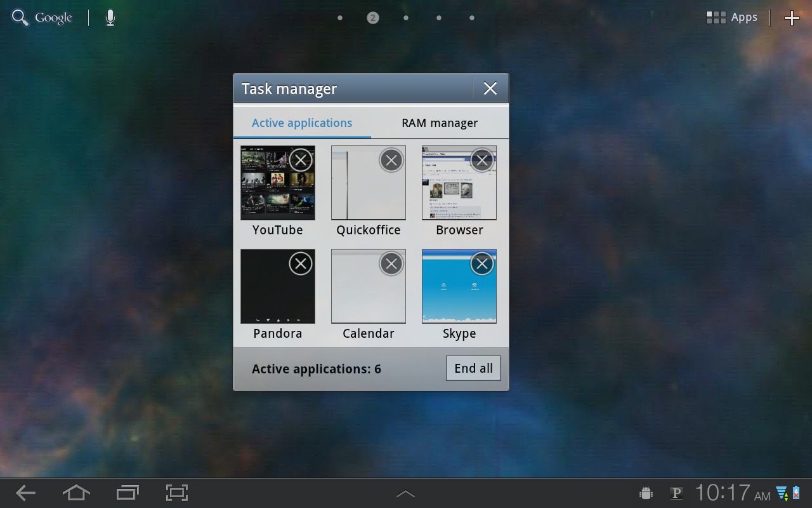
Task: Jump to the fifth home page dot
Action: coord(472,18)
